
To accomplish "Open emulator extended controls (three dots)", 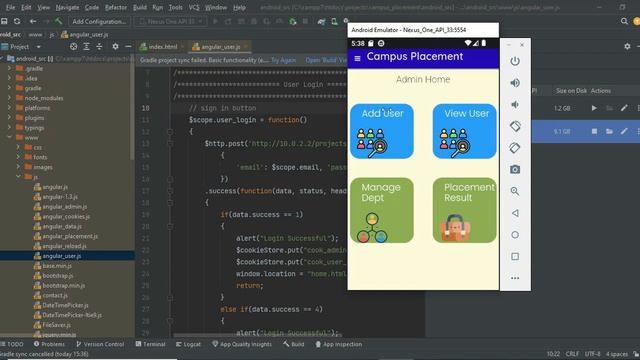I will tap(515, 278).
